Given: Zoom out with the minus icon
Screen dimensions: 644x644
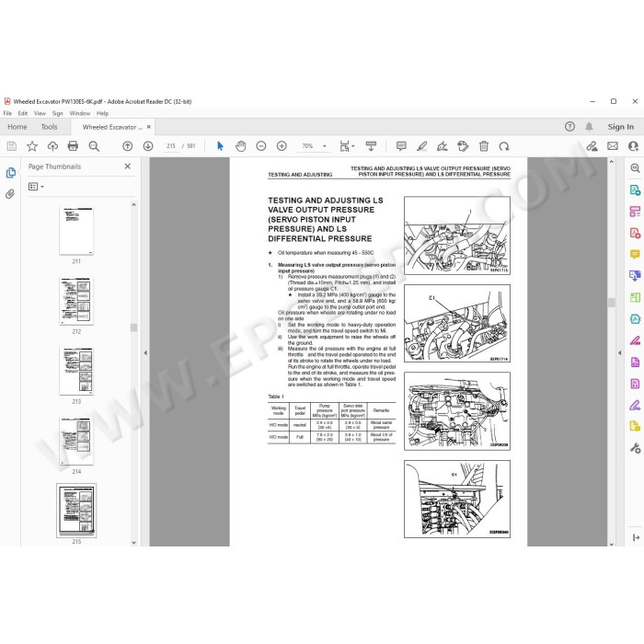Looking at the screenshot, I should [x=261, y=146].
